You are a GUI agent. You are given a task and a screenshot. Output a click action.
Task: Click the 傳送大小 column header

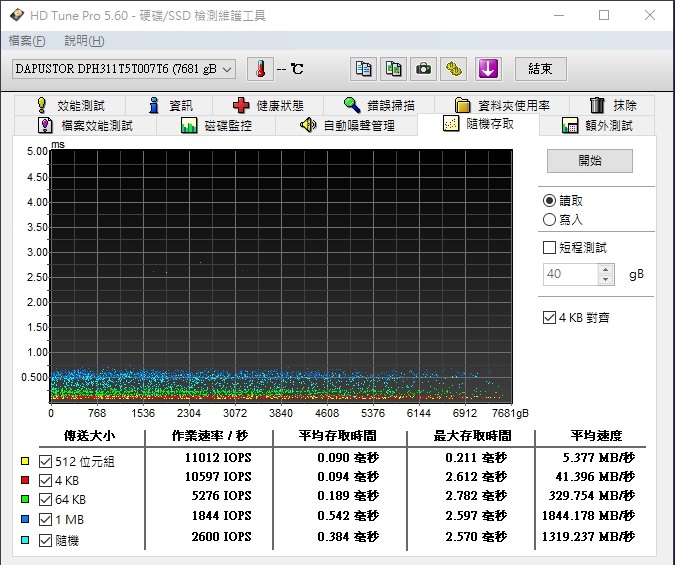pos(90,436)
